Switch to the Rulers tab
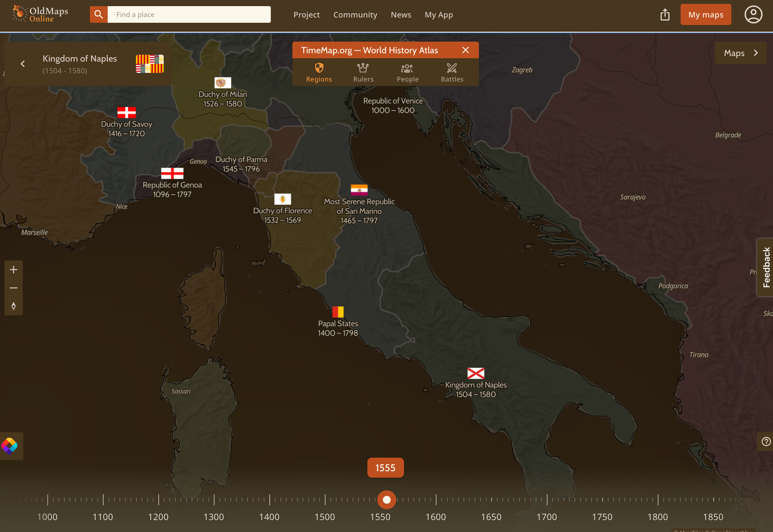 point(363,73)
